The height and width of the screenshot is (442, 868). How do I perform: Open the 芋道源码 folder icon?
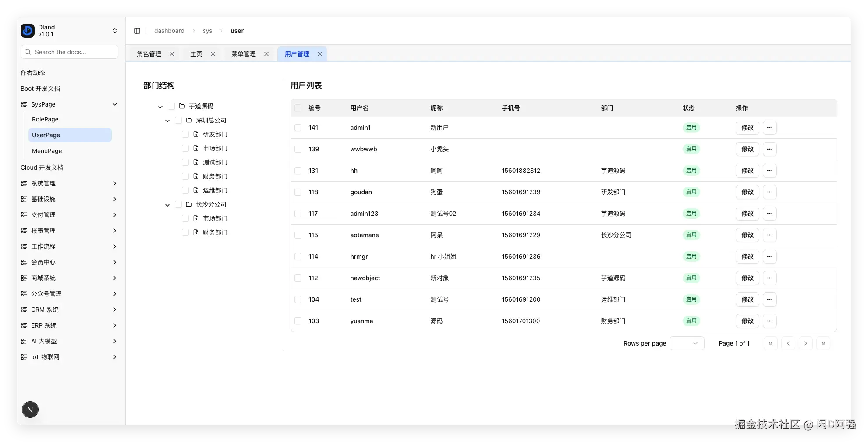click(x=181, y=106)
